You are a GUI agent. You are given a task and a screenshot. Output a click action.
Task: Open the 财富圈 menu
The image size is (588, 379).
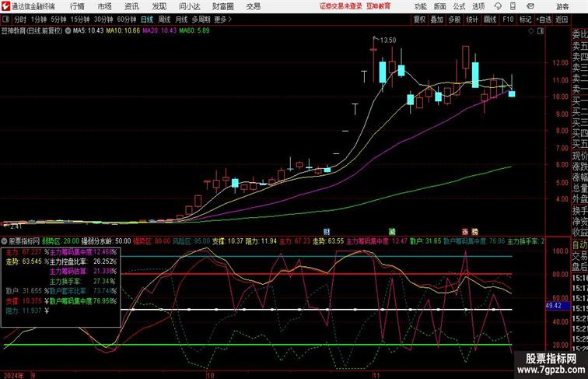point(223,6)
